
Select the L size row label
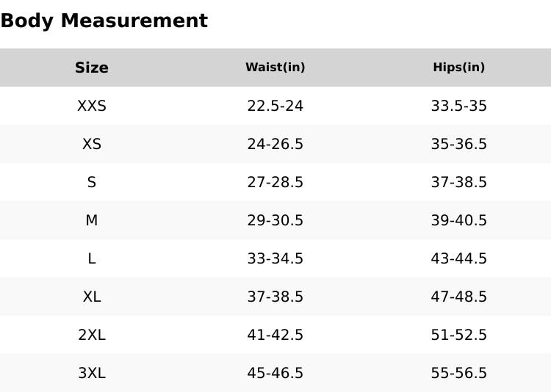coord(92,258)
